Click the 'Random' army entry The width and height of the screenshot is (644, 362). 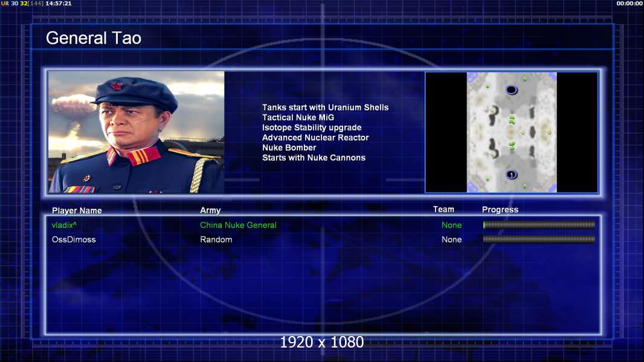pyautogui.click(x=216, y=240)
